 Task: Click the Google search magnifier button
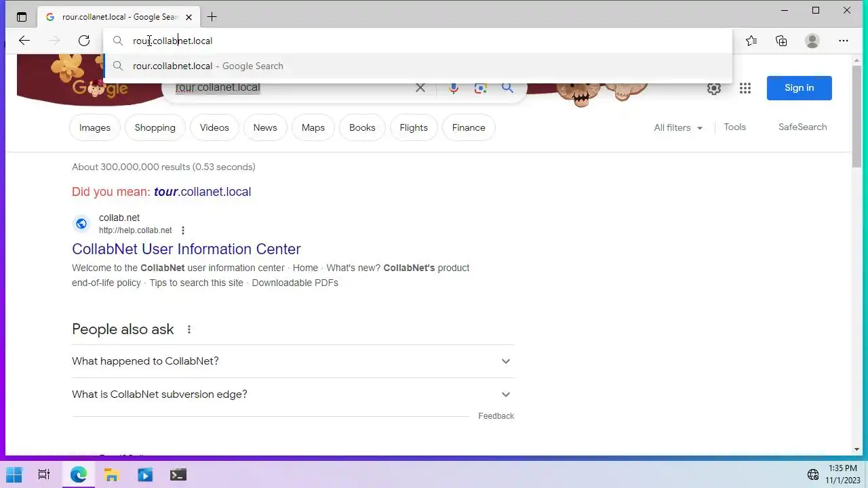click(x=507, y=87)
